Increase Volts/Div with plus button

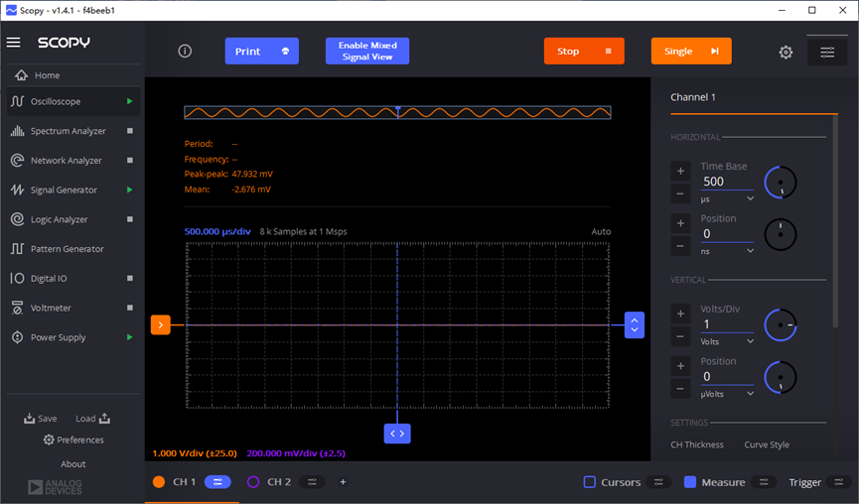click(680, 314)
